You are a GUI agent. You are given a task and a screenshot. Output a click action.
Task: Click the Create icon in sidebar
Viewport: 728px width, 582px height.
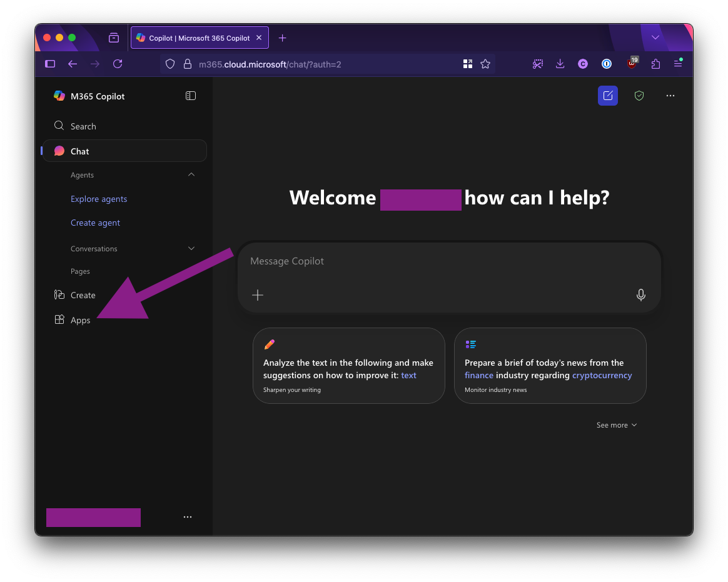tap(59, 294)
